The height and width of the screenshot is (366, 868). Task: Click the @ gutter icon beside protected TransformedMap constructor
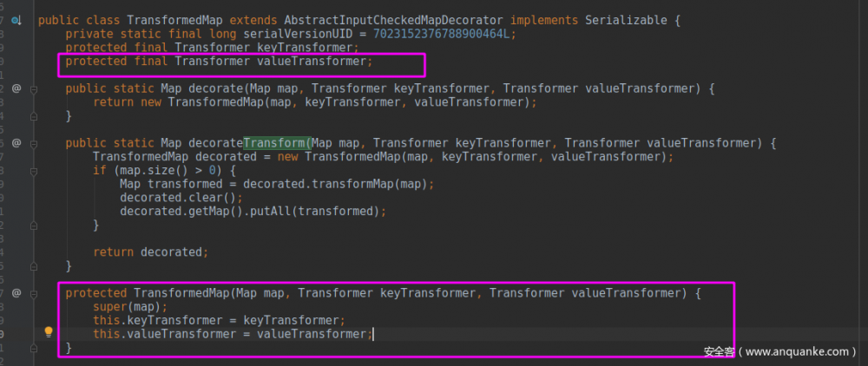tap(16, 293)
